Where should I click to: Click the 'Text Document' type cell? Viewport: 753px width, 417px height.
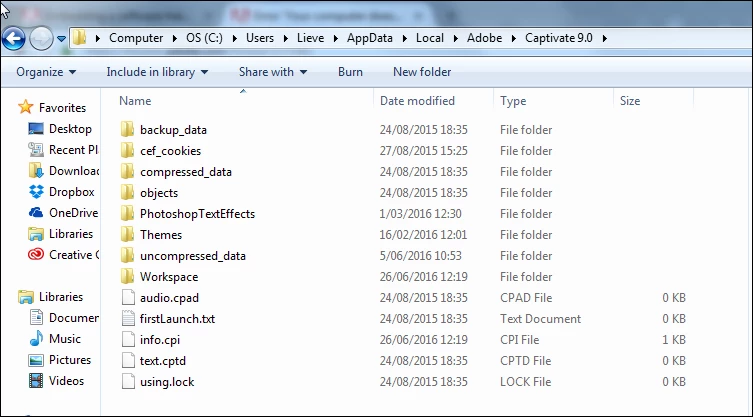coord(540,319)
